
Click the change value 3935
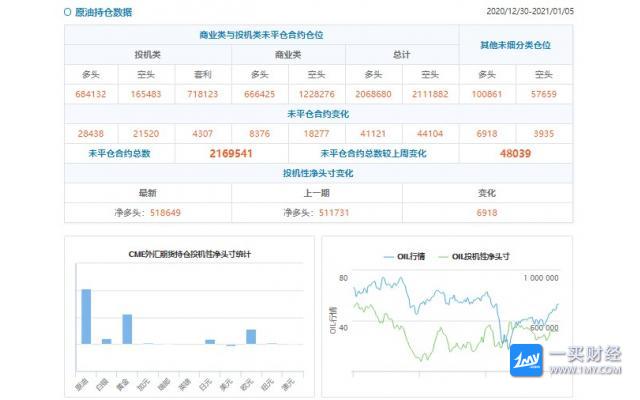pyautogui.click(x=544, y=134)
